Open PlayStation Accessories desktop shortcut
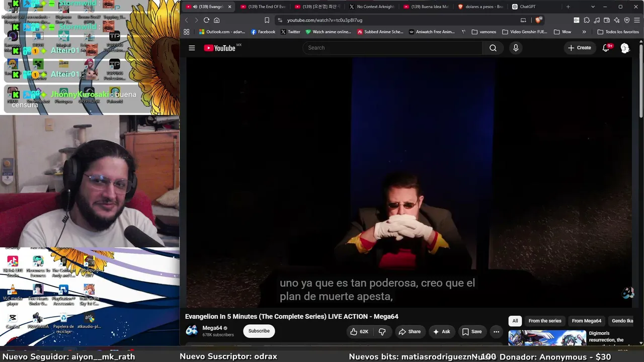Viewport: 644px width, 362px height. (x=63, y=295)
